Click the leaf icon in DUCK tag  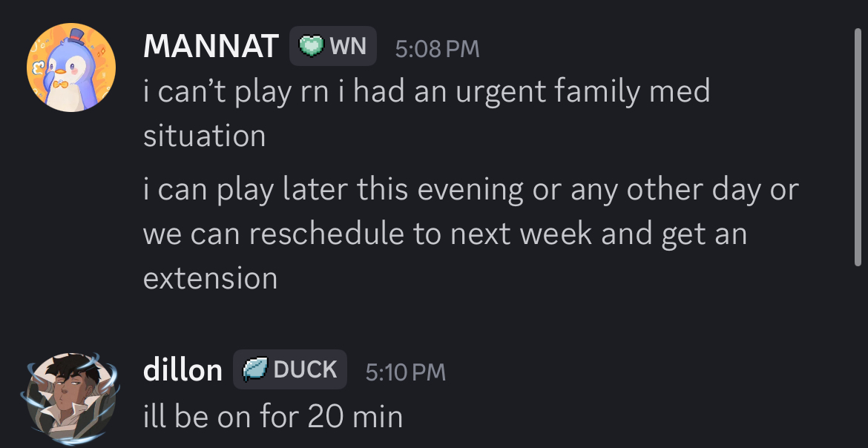pos(255,369)
